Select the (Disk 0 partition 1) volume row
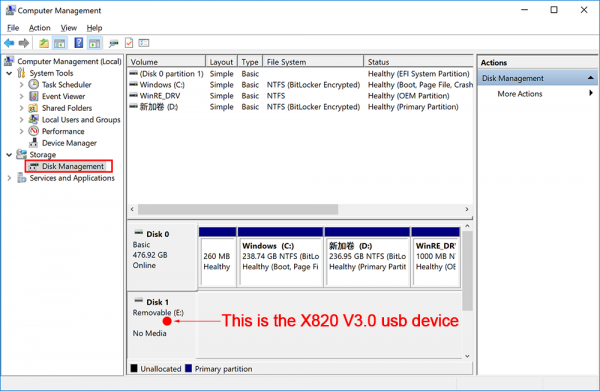Viewport: 600px width, 391px height. 300,73
